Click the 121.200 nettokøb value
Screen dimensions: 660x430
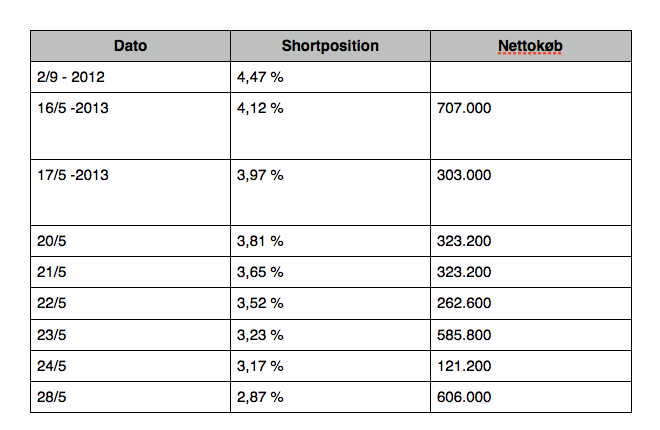(x=464, y=366)
